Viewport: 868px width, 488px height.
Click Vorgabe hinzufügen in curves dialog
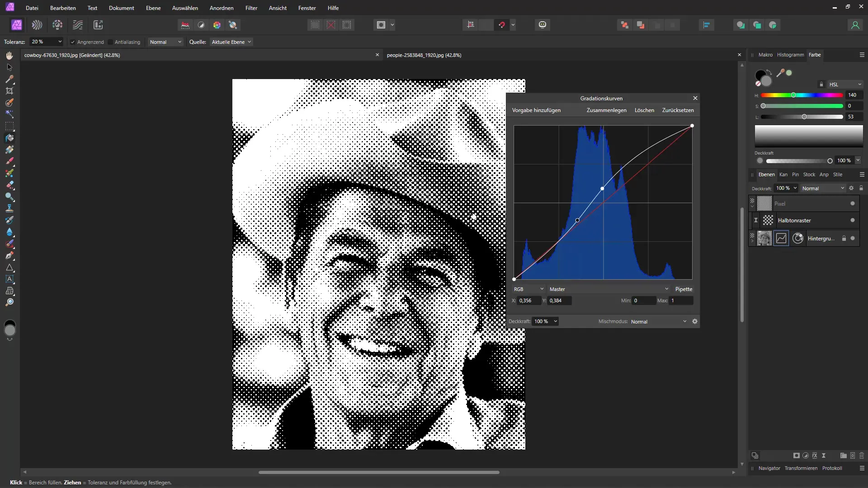[x=536, y=110]
